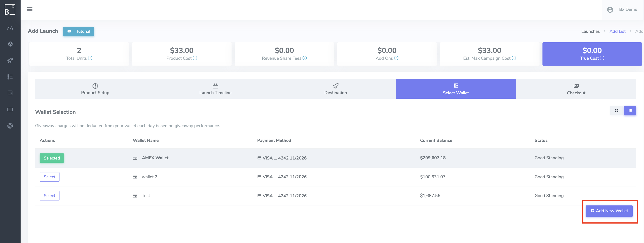Click the Total Units info icon
Viewport: 644px width, 243px height.
point(90,58)
